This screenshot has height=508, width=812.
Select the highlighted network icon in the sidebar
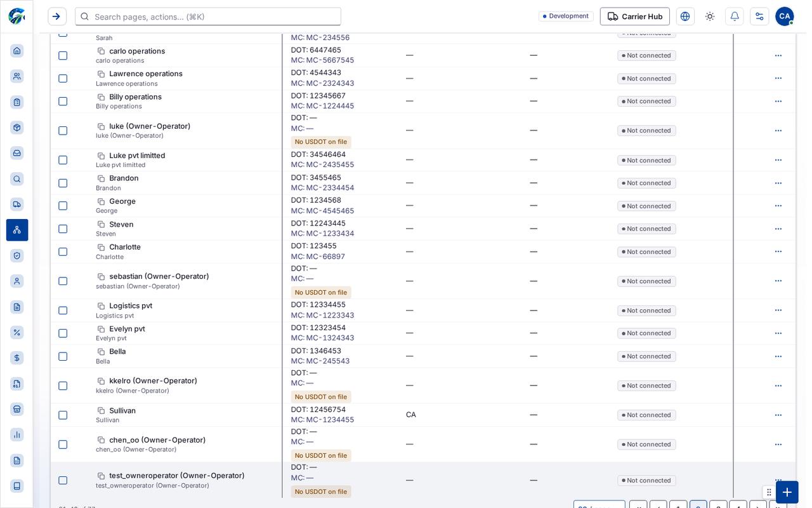tap(17, 230)
